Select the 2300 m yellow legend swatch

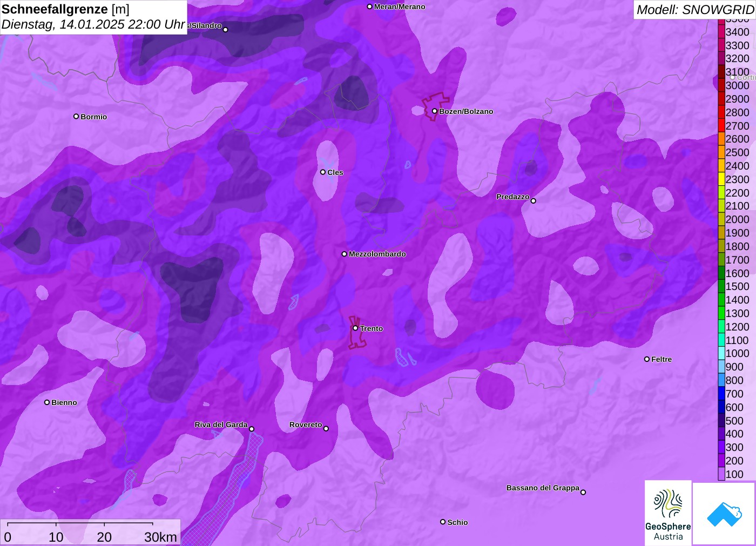pyautogui.click(x=721, y=179)
